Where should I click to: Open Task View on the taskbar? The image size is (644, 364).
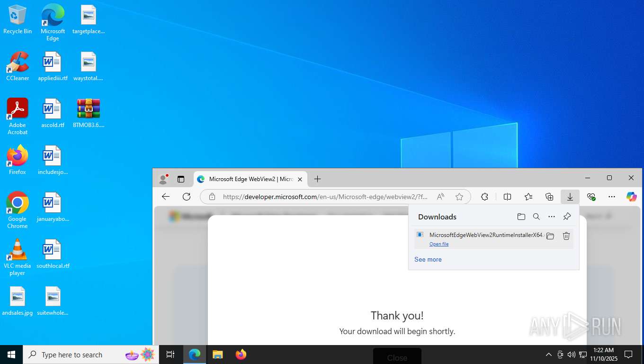pyautogui.click(x=170, y=355)
